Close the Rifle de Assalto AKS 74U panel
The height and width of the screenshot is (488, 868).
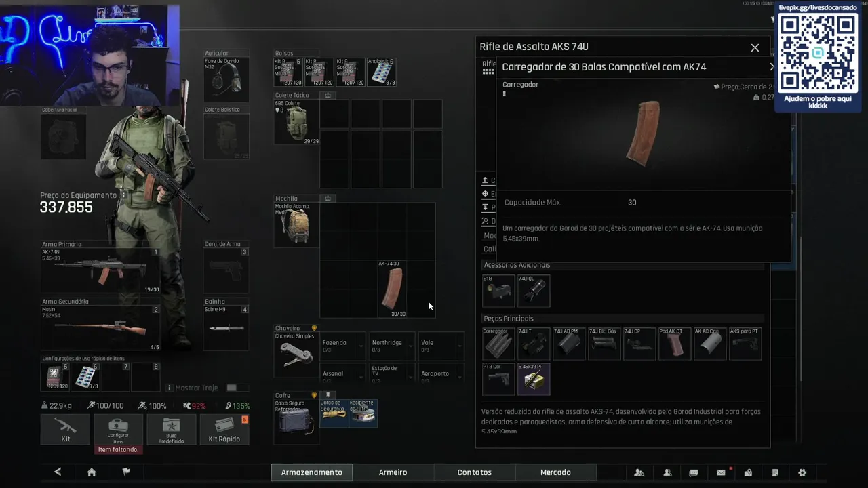[755, 47]
